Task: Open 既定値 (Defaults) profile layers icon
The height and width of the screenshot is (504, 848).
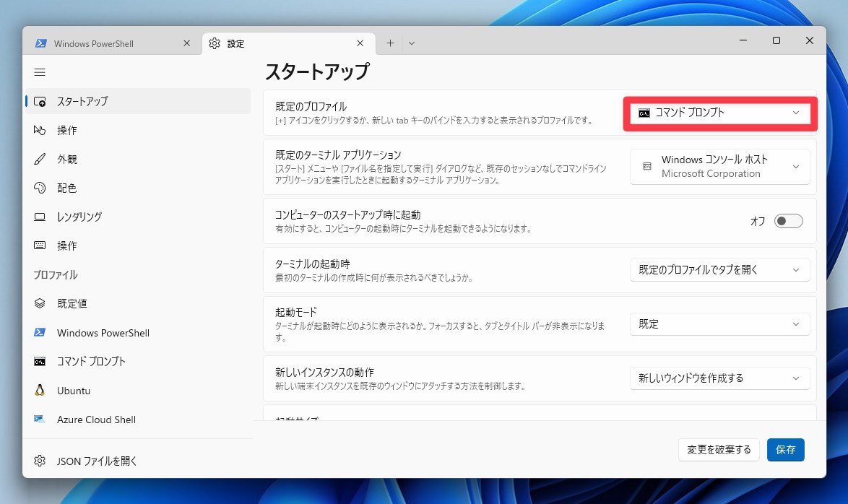Action: [x=40, y=304]
